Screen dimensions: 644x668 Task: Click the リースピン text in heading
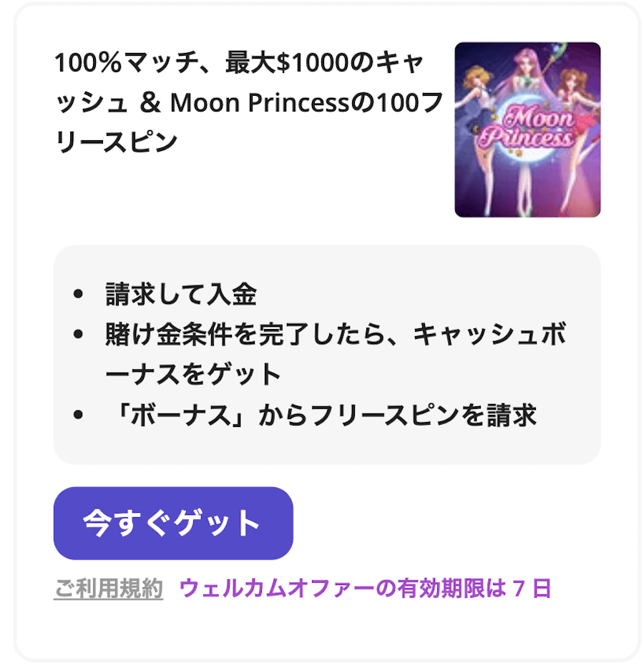click(117, 142)
